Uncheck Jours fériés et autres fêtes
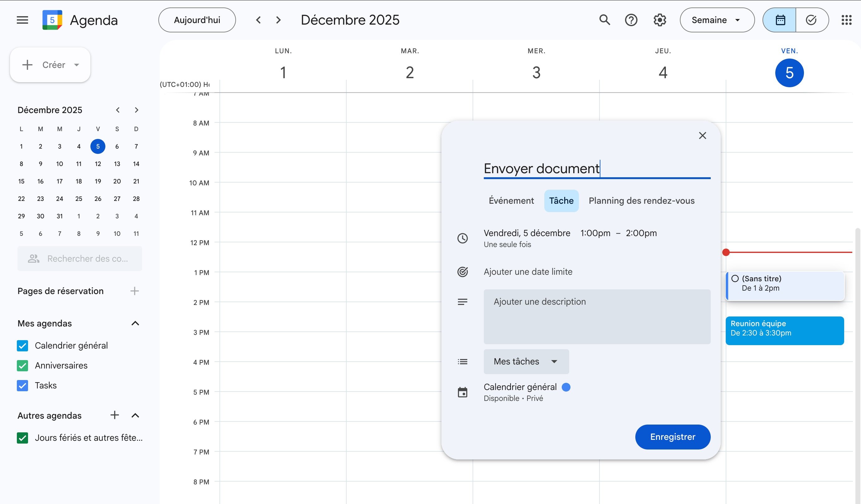Viewport: 861px width, 504px height. [22, 438]
